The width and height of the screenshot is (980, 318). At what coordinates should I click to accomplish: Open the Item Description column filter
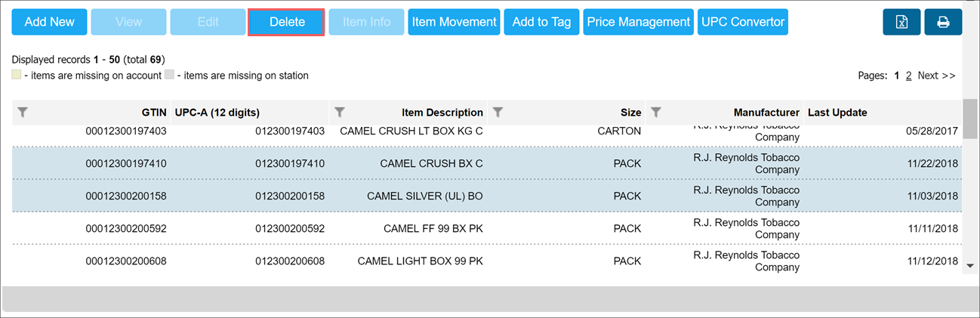coord(340,113)
